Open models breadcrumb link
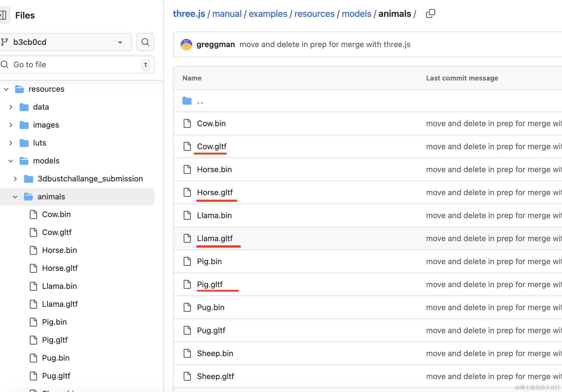This screenshot has height=392, width=562. (x=356, y=13)
